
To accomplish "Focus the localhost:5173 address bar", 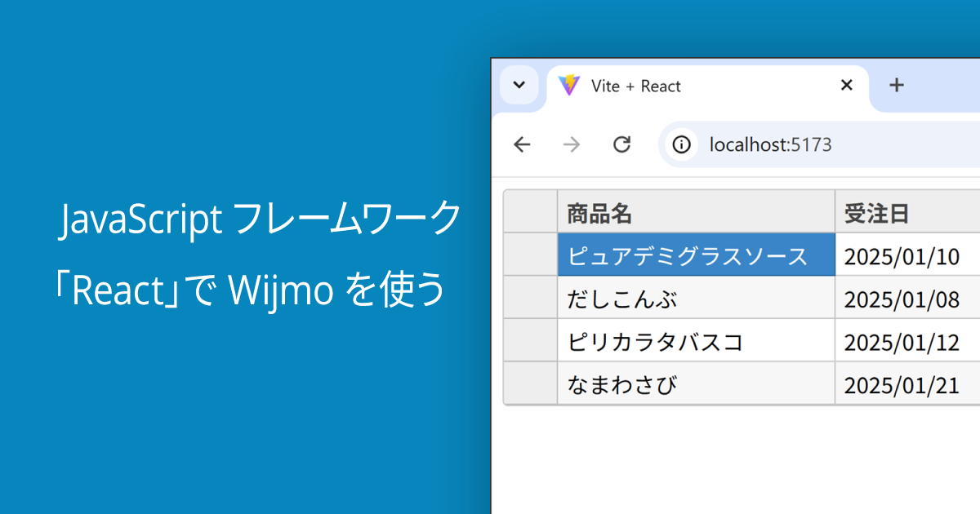I will pyautogui.click(x=820, y=145).
